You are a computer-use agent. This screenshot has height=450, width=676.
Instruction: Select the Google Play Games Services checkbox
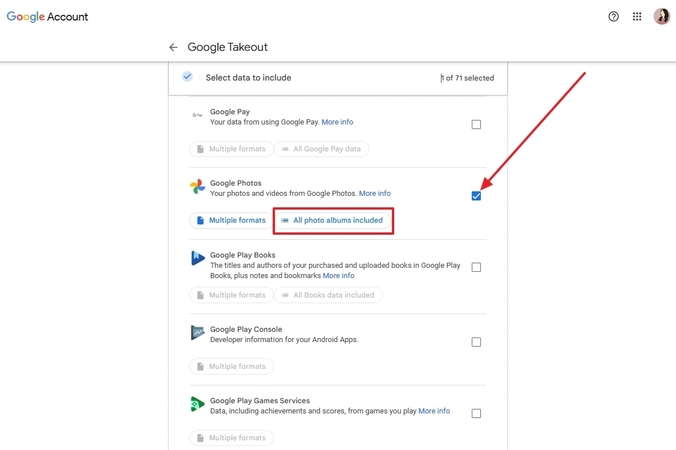(476, 413)
